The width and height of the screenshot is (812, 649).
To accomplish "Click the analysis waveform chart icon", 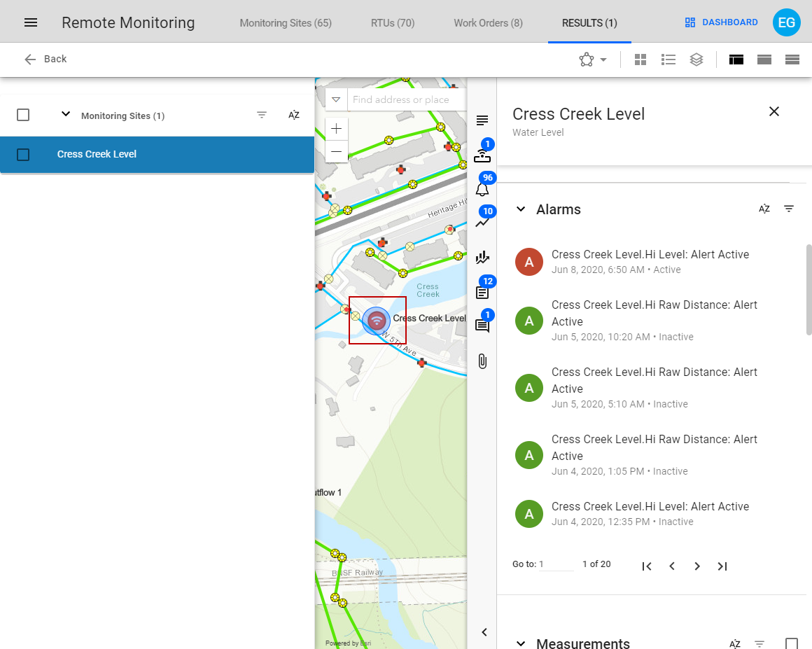I will pyautogui.click(x=482, y=258).
